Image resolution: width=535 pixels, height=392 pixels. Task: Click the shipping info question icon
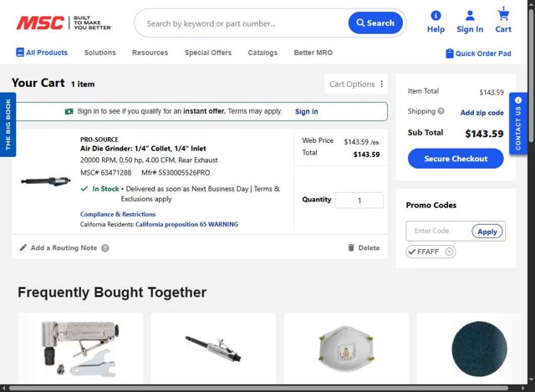coord(441,111)
